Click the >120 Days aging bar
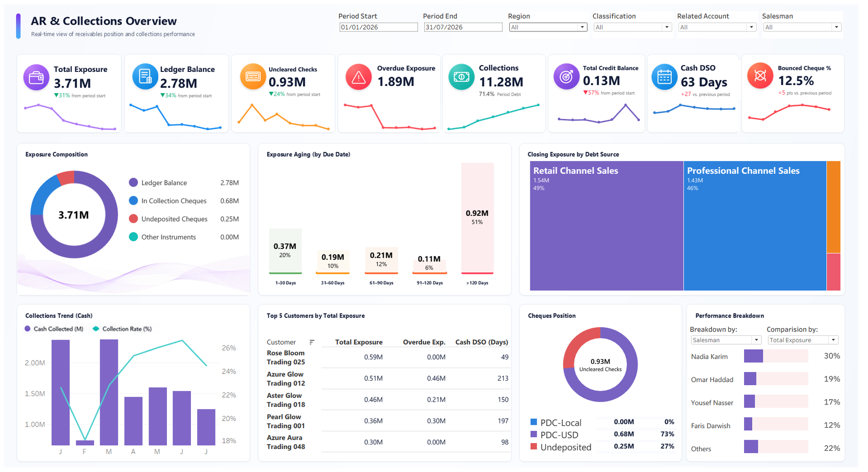 (477, 218)
